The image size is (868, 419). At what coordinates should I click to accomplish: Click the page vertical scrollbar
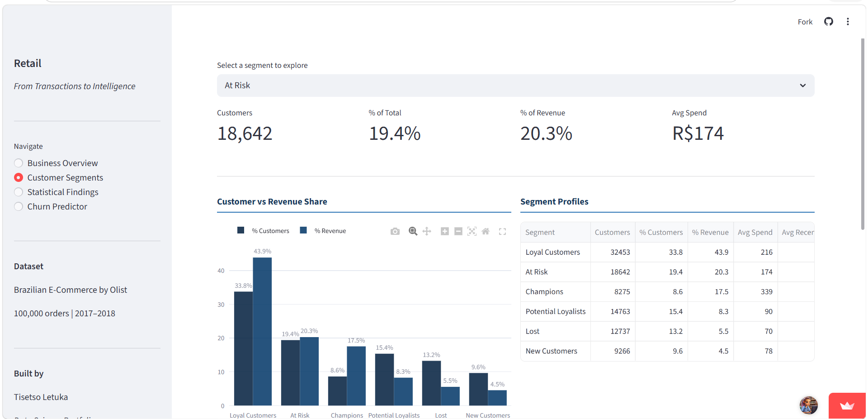point(863,134)
